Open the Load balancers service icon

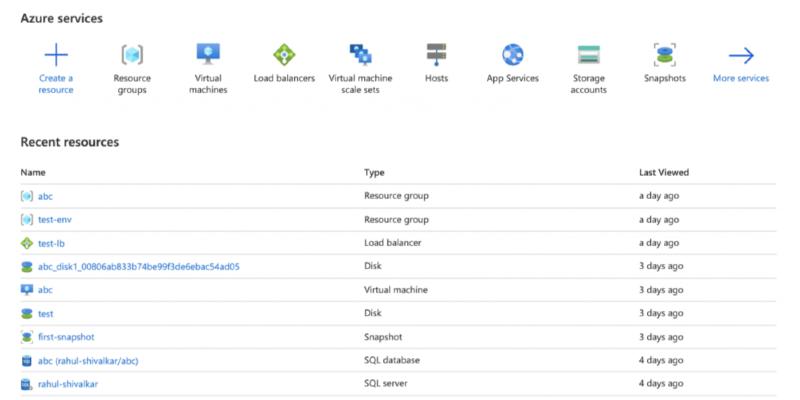[284, 55]
